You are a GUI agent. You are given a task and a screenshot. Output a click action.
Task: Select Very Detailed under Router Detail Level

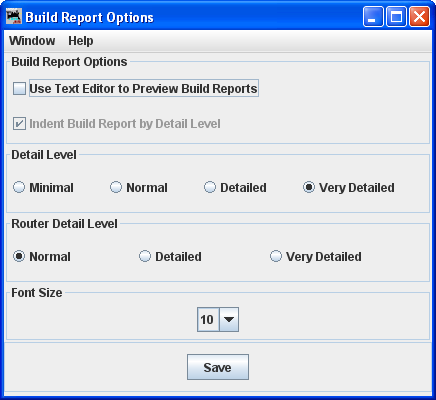tap(276, 256)
